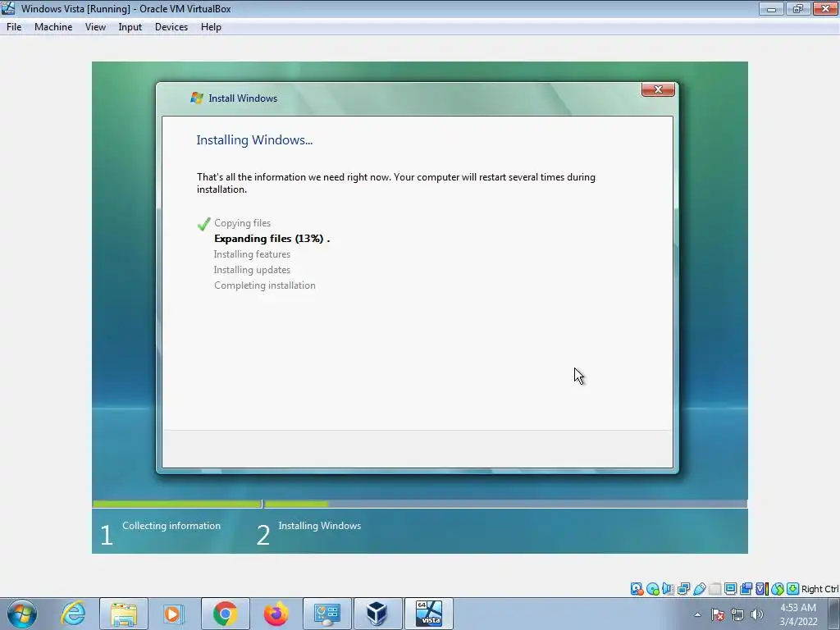Screen dimensions: 840x630
Task: Click the Show Desktop strip on taskbar
Action: pyautogui.click(x=836, y=614)
